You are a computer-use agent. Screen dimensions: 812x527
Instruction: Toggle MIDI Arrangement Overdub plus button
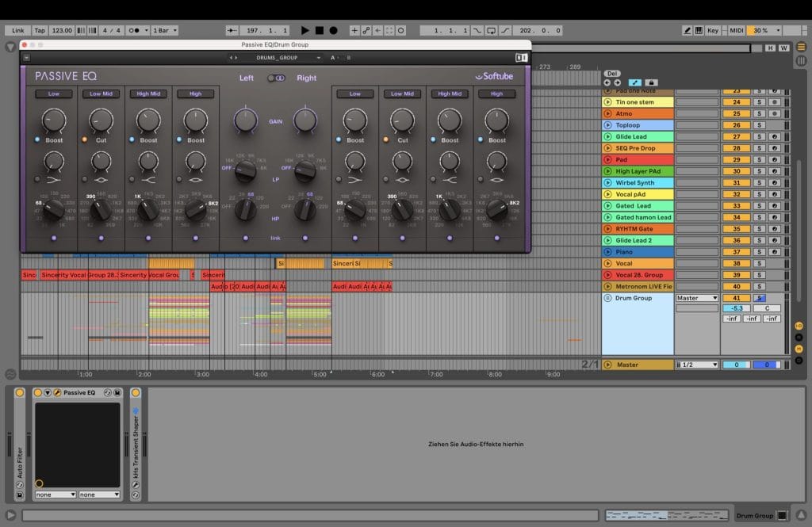tap(354, 31)
